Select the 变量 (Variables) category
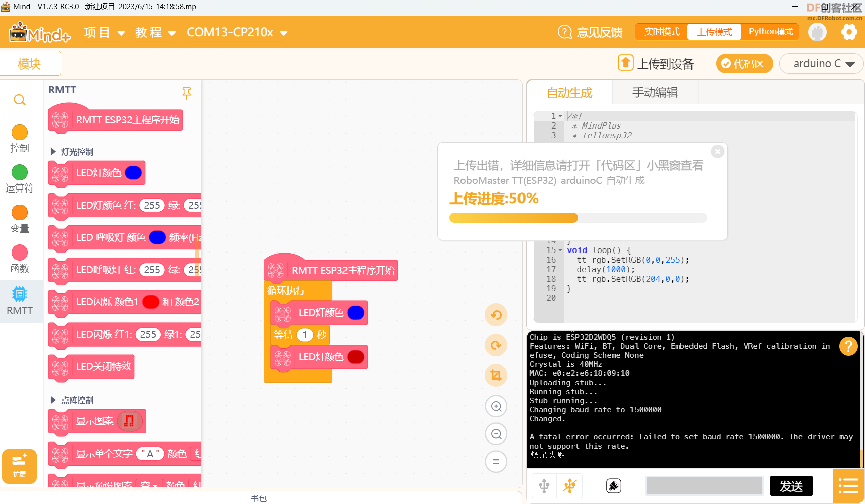This screenshot has width=865, height=504. tap(20, 219)
